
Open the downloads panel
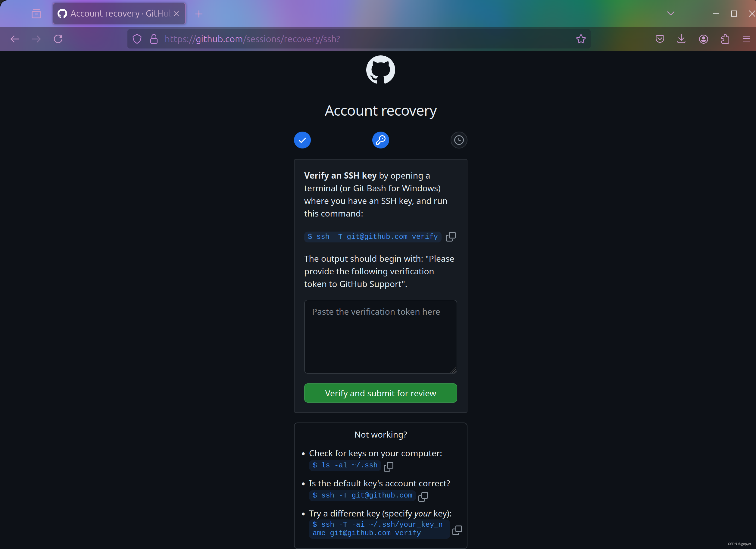click(681, 39)
